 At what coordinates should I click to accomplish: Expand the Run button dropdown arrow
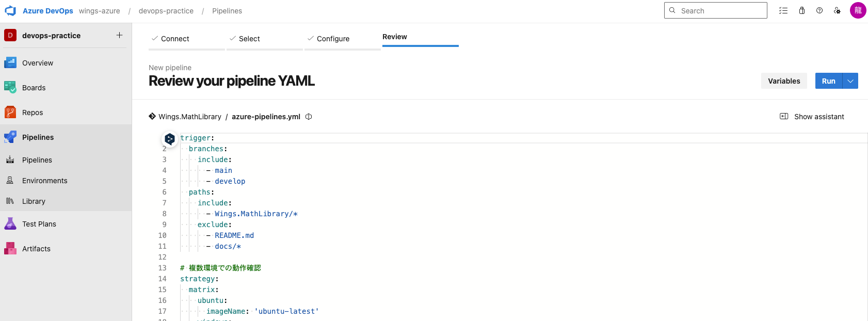pos(850,81)
